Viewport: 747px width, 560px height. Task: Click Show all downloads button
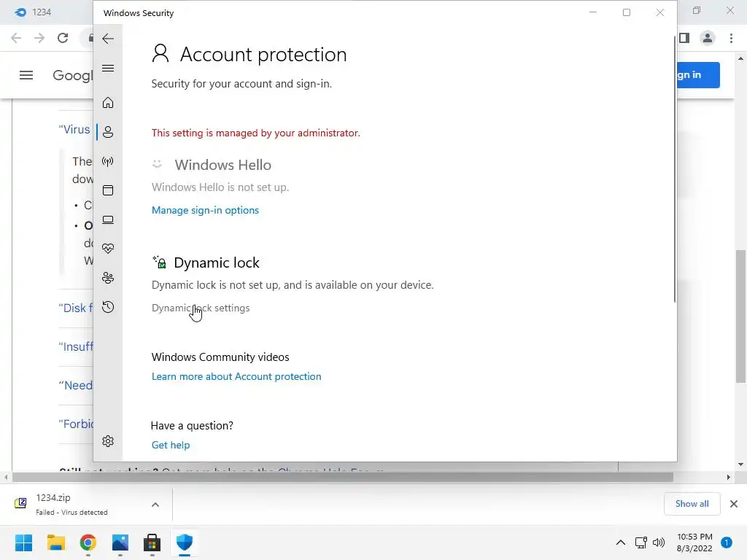pos(692,504)
